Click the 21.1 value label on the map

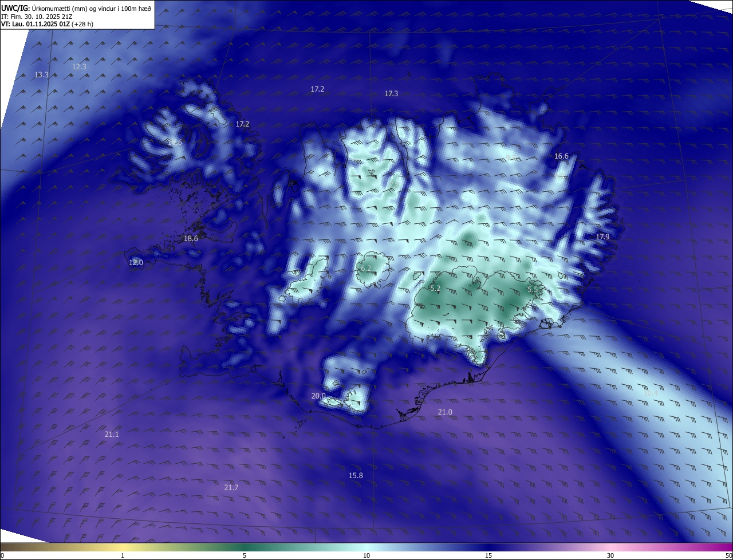(x=112, y=435)
